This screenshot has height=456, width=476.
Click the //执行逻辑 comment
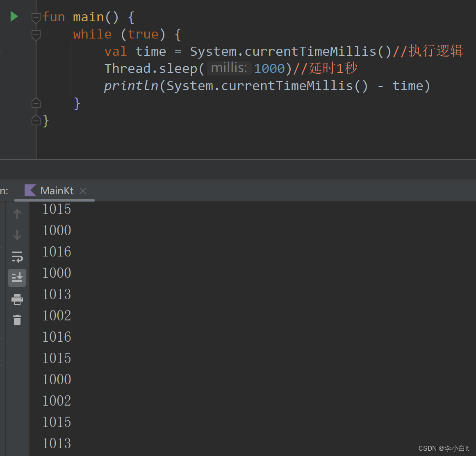pos(428,51)
